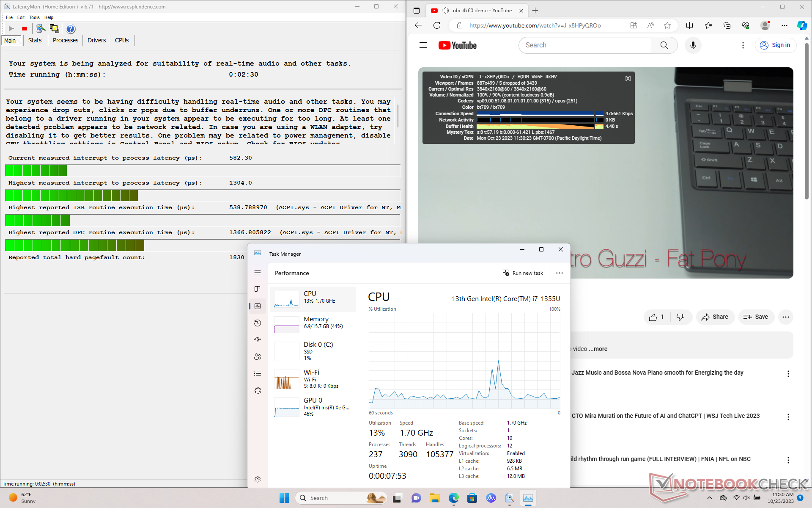Click Run new task in Task Manager
Screen dimensions: 812x508
click(x=523, y=273)
